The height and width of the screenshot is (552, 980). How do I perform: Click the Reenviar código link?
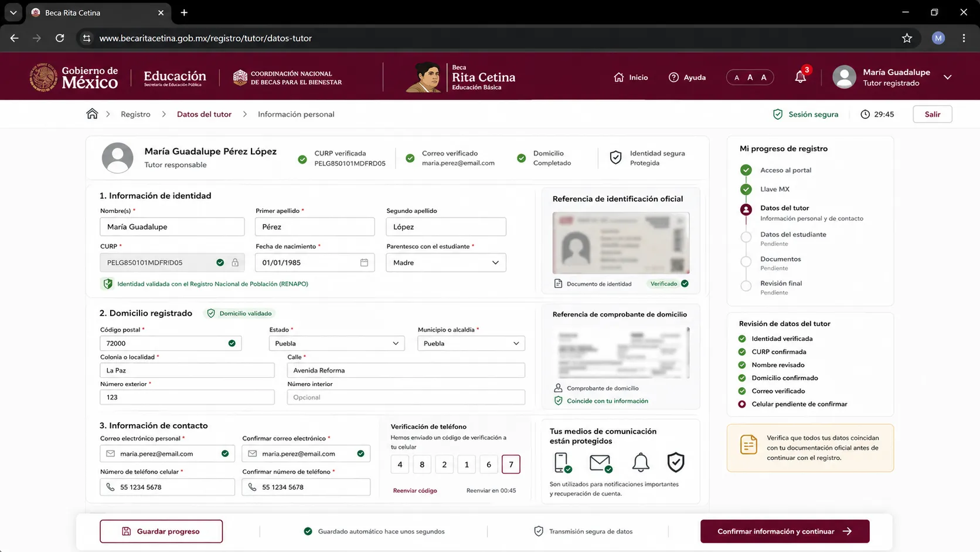[415, 490]
